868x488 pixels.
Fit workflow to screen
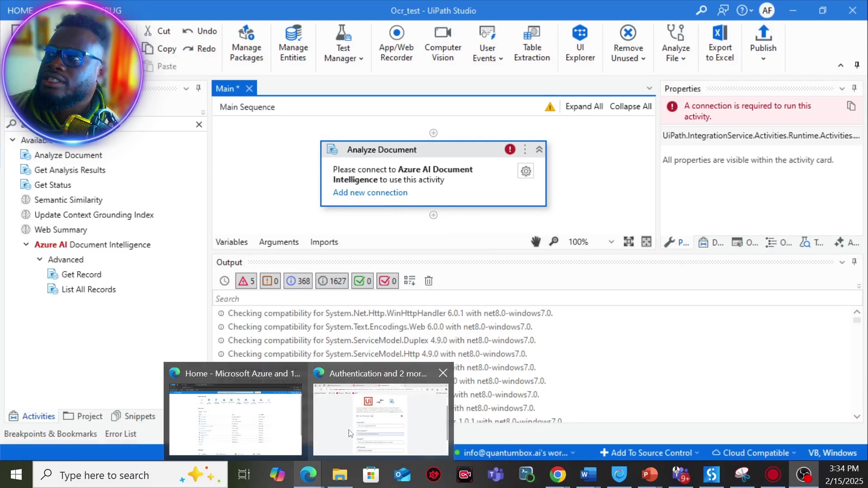pos(628,242)
